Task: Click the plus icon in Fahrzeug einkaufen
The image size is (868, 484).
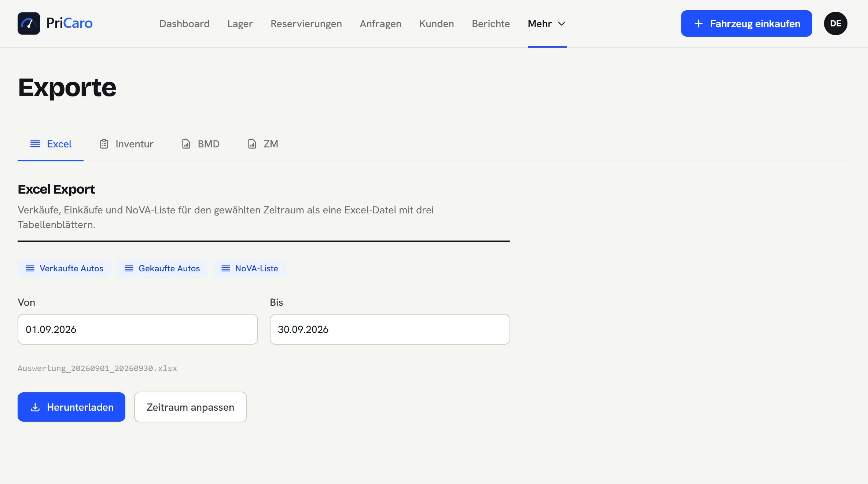Action: 699,23
